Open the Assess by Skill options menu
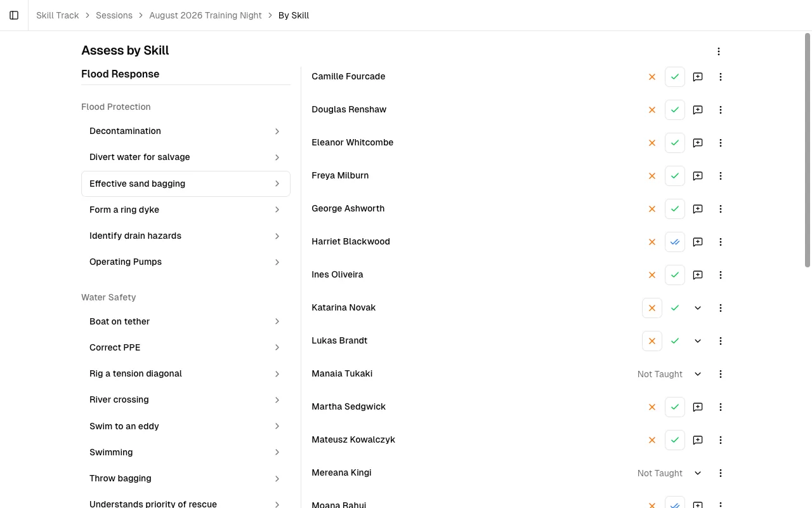Viewport: 812px width, 508px height. [x=719, y=51]
